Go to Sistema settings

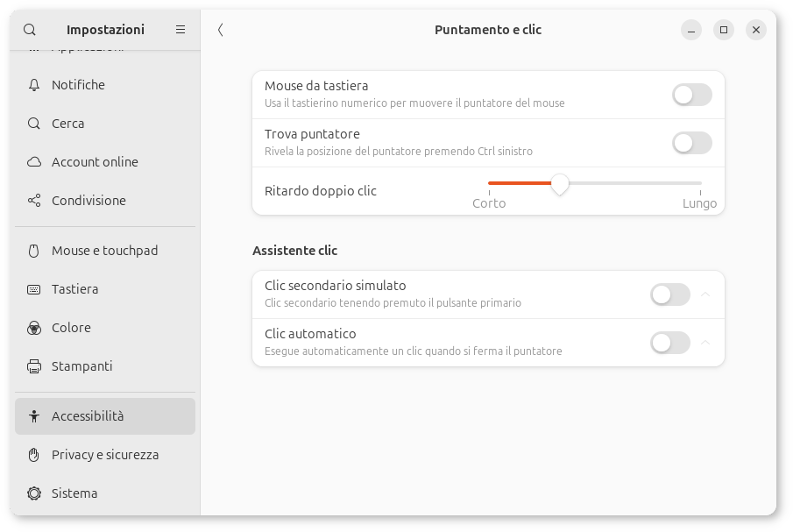(x=74, y=493)
